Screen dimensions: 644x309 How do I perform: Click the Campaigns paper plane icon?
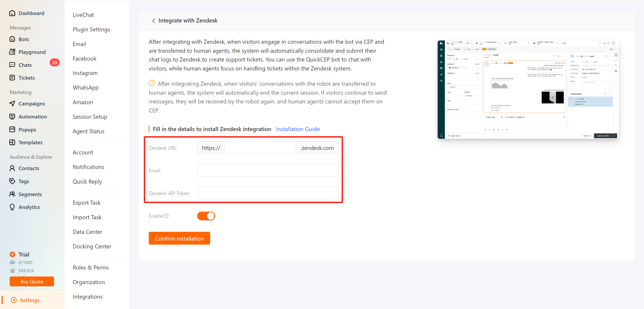(x=12, y=103)
